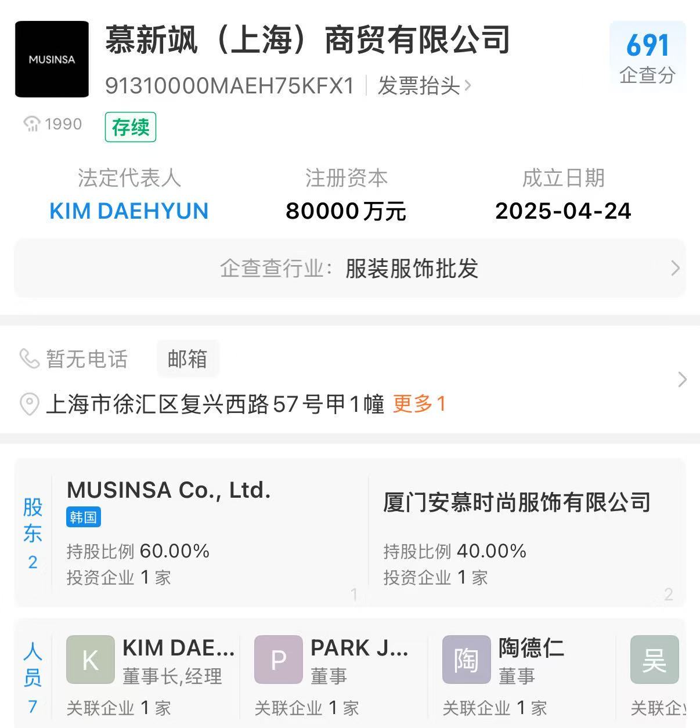Click the 陶 avatar for 陶德仁

pos(466,660)
